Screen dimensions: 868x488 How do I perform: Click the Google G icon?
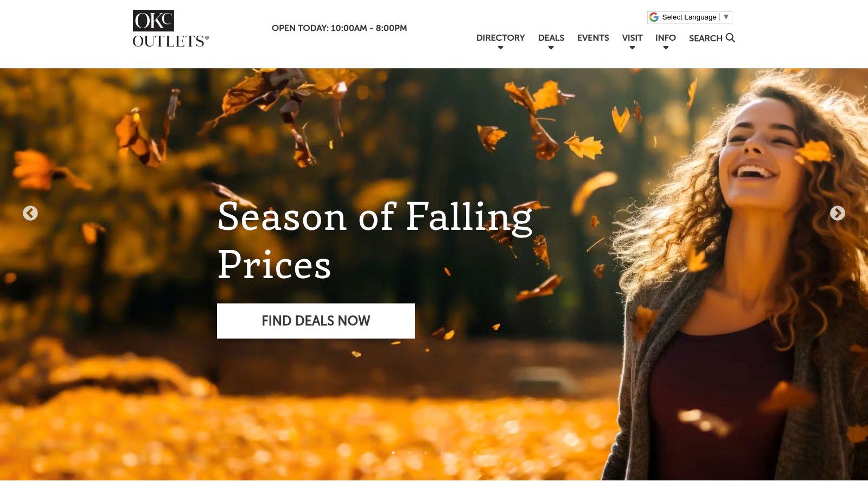pyautogui.click(x=654, y=17)
